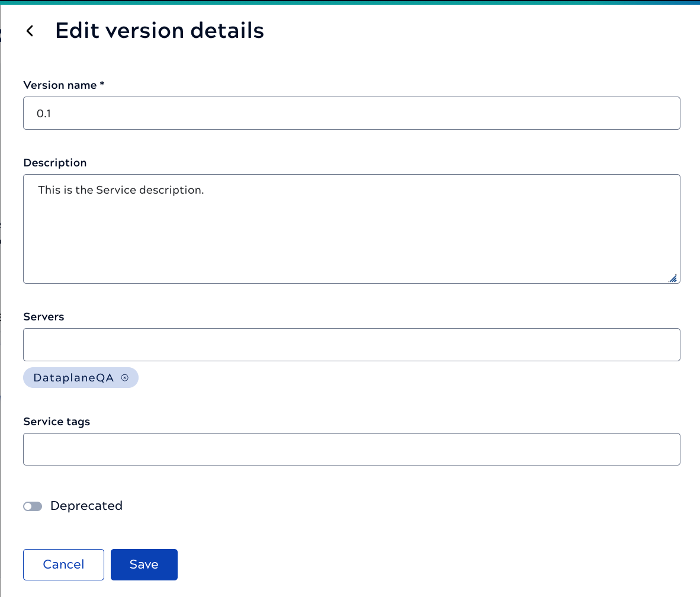Open the Service tags picker field
The width and height of the screenshot is (700, 597).
(x=351, y=449)
